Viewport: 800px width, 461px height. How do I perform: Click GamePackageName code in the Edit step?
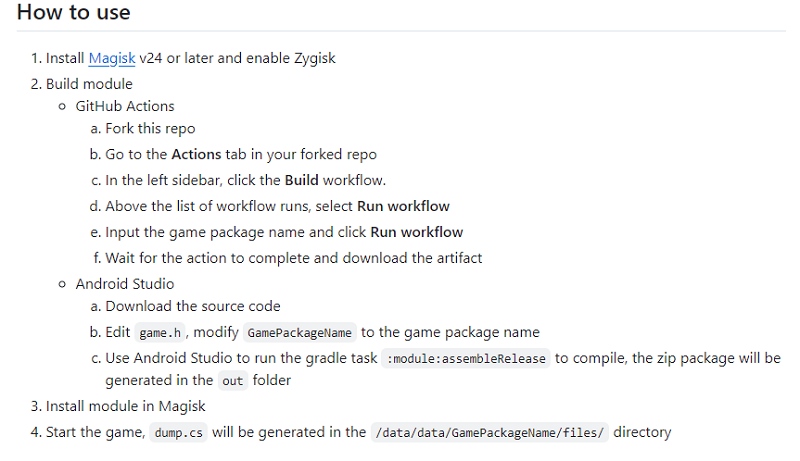(x=298, y=332)
